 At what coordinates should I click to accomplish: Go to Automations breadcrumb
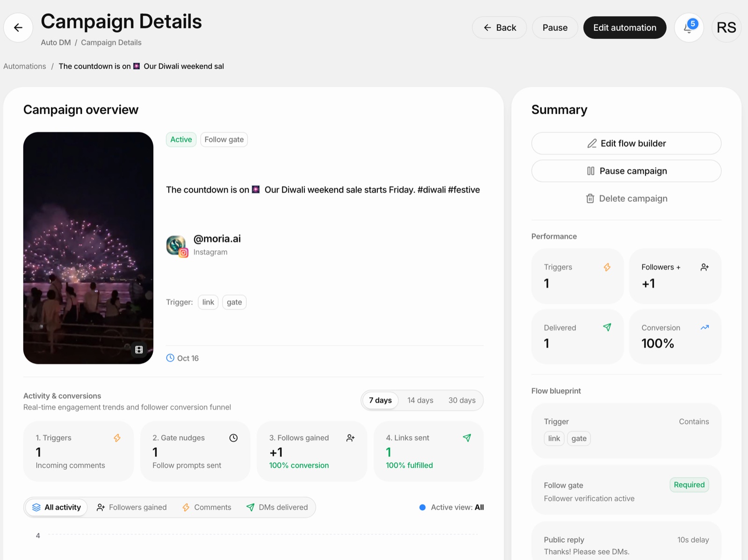point(25,66)
